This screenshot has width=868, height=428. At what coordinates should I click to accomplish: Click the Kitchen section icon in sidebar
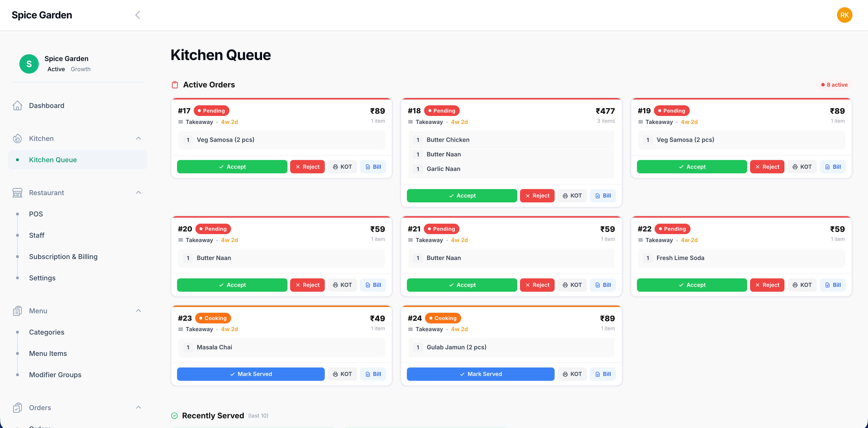coord(17,138)
